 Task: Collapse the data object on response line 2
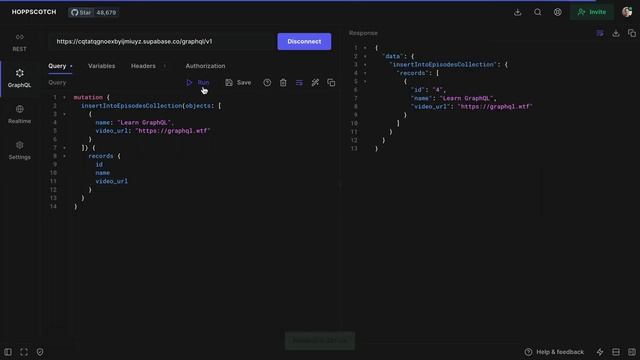coord(365,56)
